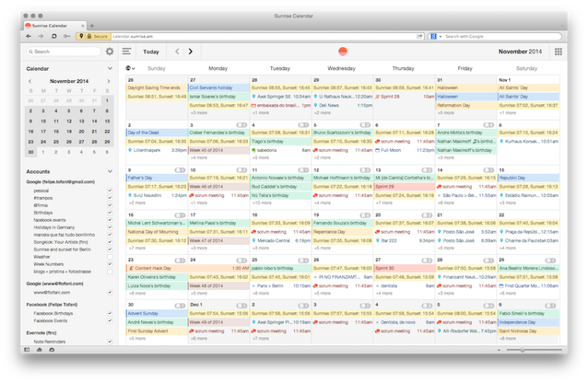588x383 pixels.
Task: Click the location pin icon of the Lilienthalpark event
Action: 130,150
